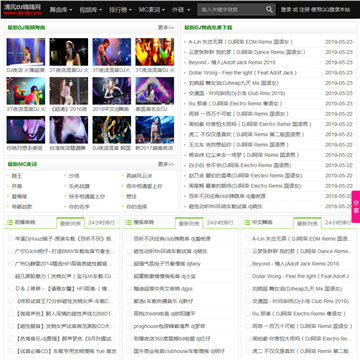Click 'Beyond - 情人(Adolf Jack Remix 2018' in the download list
Viewport: 360px width, 360px height.
(x=232, y=63)
